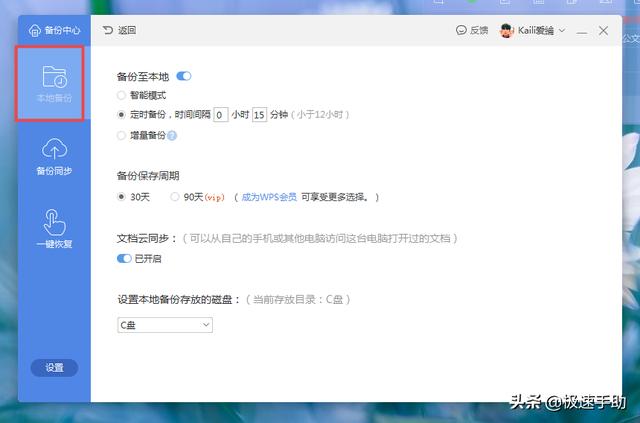
Task: Click the 设置 button in sidebar
Action: [54, 367]
